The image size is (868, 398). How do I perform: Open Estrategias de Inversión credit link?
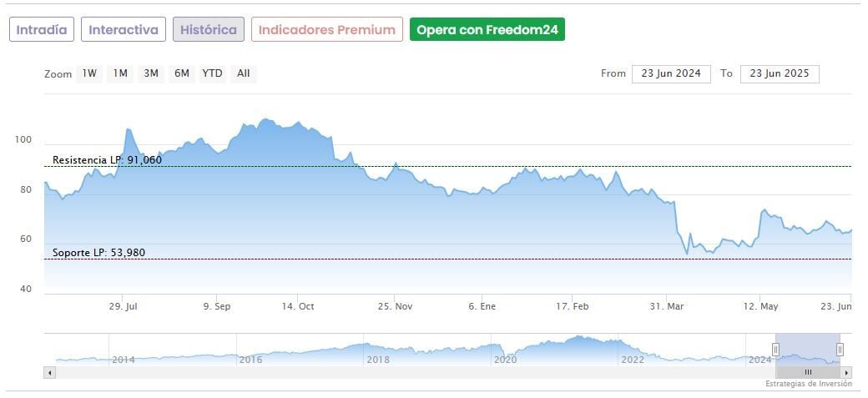[x=809, y=384]
